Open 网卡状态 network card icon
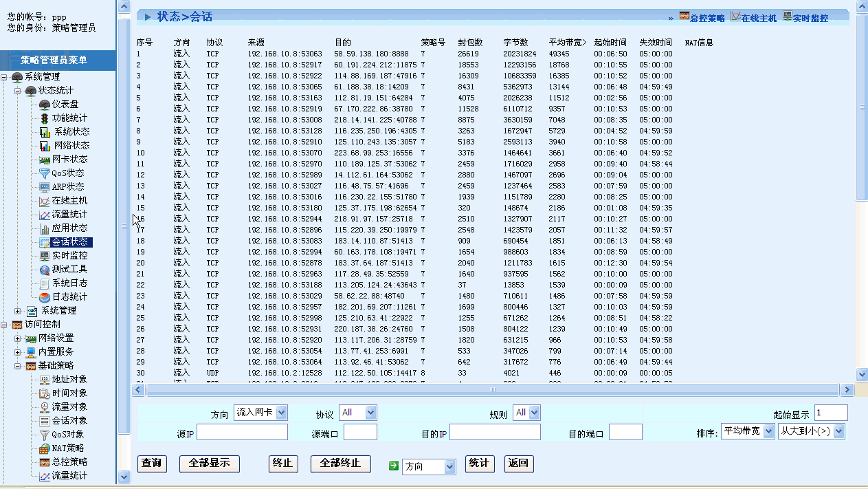Image resolution: width=868 pixels, height=489 pixels. tap(45, 160)
